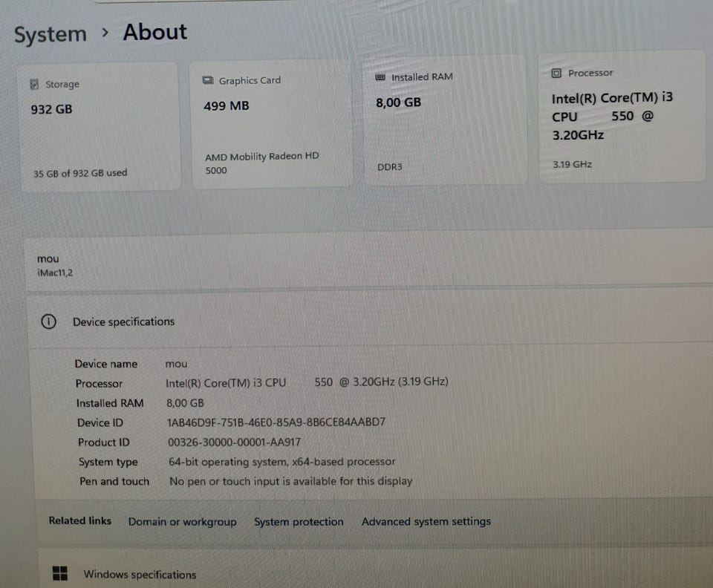Screen dimensions: 713x588
Task: Click the Device ID value 1AB46D9F-751B...
Action: tap(276, 422)
